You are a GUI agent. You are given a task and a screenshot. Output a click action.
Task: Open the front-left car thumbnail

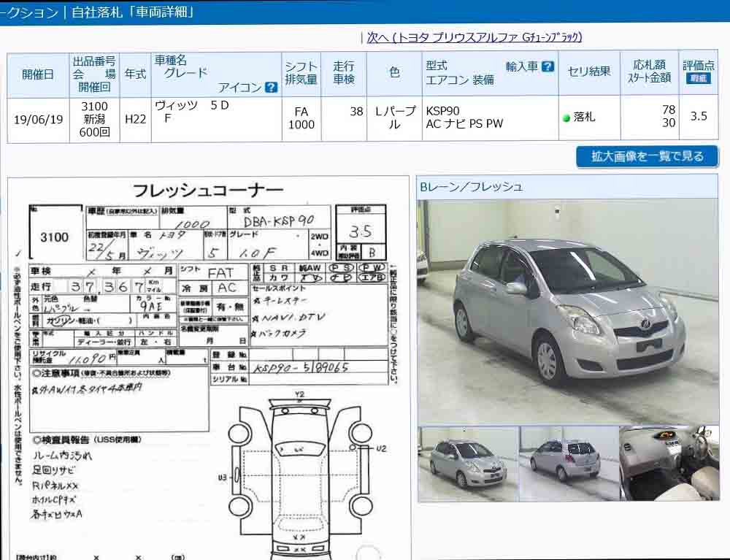(468, 464)
